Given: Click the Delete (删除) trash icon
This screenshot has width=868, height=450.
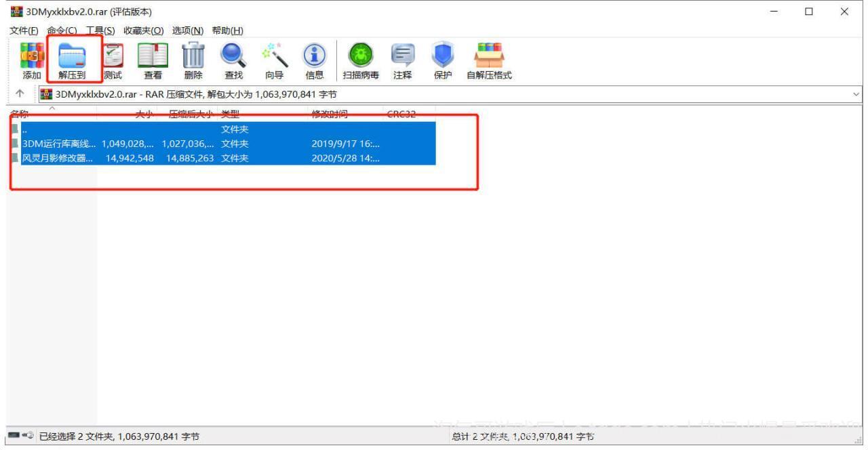Looking at the screenshot, I should click(x=193, y=60).
